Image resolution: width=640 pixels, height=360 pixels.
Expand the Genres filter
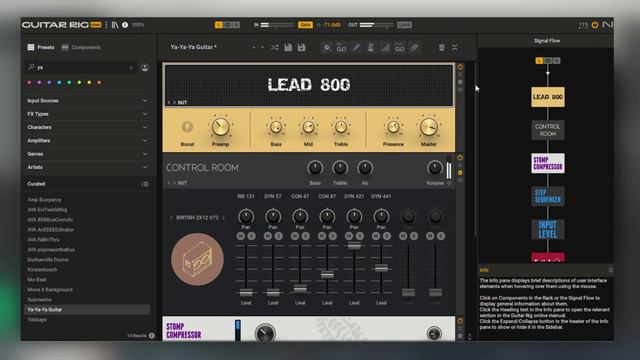(144, 154)
